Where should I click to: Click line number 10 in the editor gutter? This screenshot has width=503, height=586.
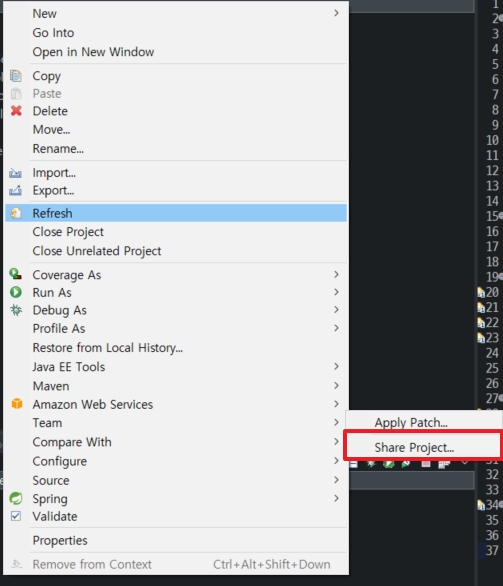(x=492, y=140)
